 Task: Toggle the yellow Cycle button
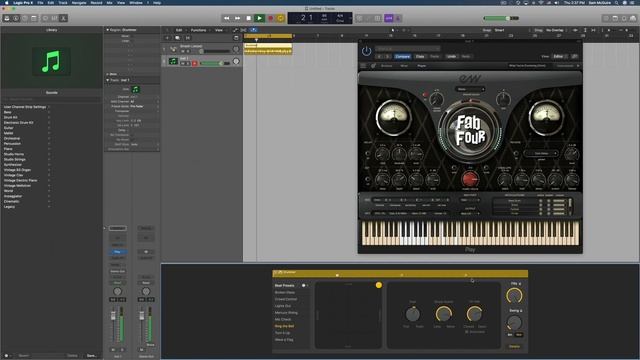280,18
